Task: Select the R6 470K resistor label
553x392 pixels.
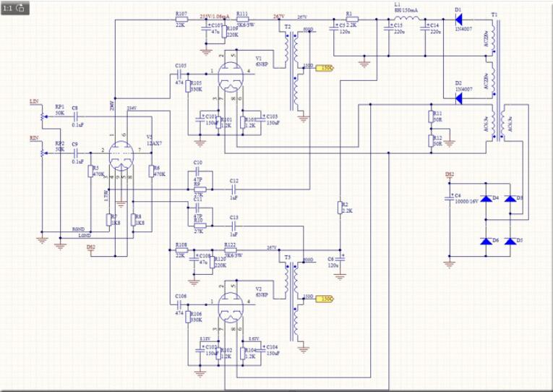Action: [x=157, y=168]
